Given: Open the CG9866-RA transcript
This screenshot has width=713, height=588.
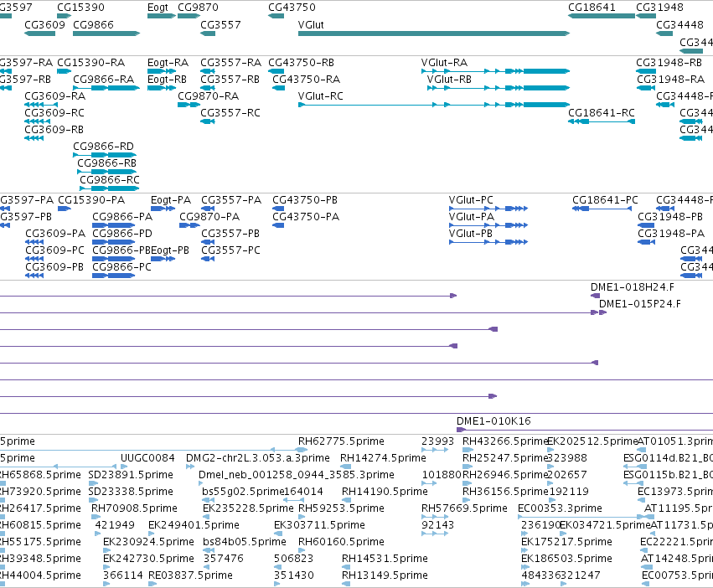Looking at the screenshot, I should pos(106,88).
